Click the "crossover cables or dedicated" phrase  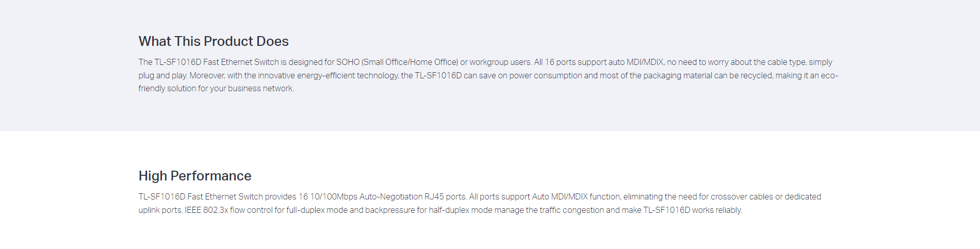click(766, 196)
